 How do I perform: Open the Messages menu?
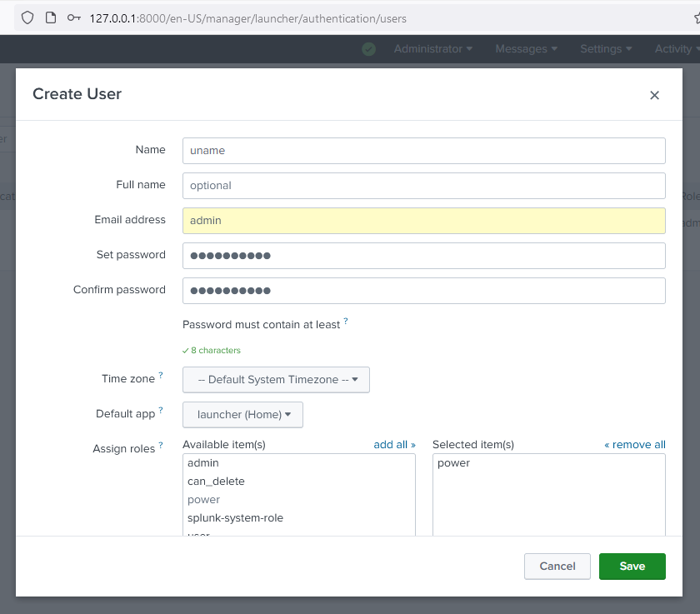[526, 49]
